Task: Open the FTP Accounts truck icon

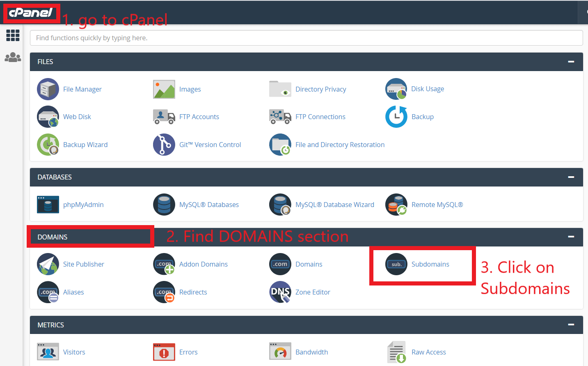Action: (x=164, y=117)
